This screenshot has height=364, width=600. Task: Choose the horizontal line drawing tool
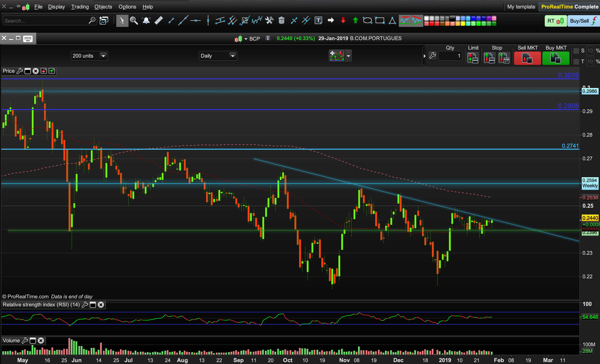point(196,21)
